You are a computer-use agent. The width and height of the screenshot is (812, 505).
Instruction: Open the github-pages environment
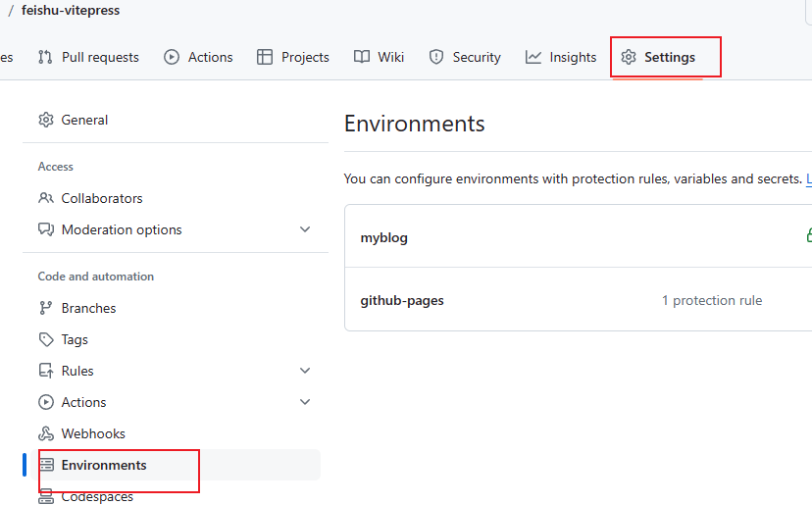pyautogui.click(x=402, y=300)
